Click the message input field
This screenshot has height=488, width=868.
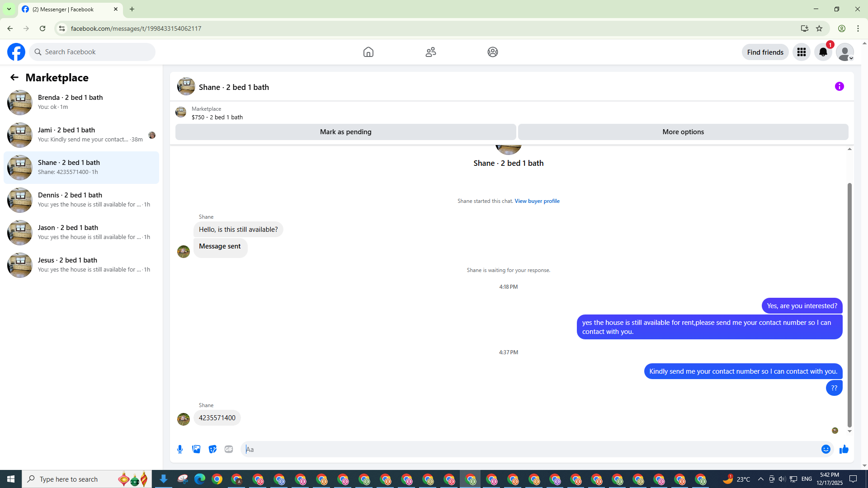coord(529,449)
